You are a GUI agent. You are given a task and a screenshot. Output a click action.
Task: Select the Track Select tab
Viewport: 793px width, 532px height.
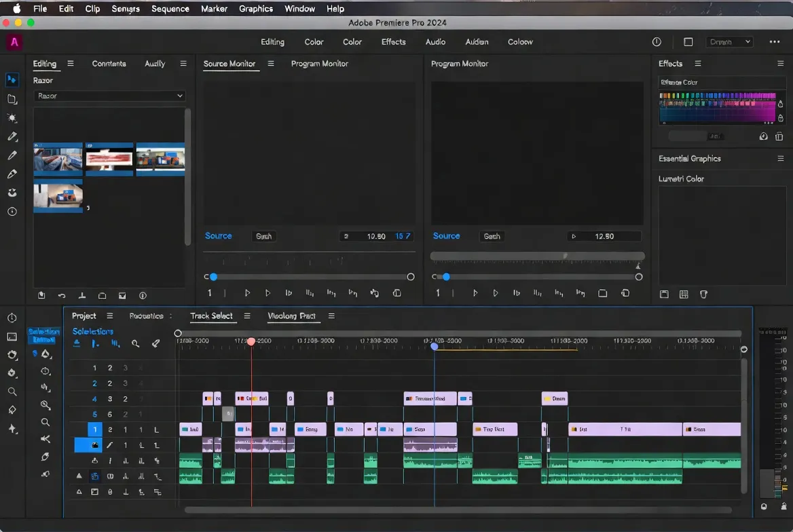click(x=211, y=316)
